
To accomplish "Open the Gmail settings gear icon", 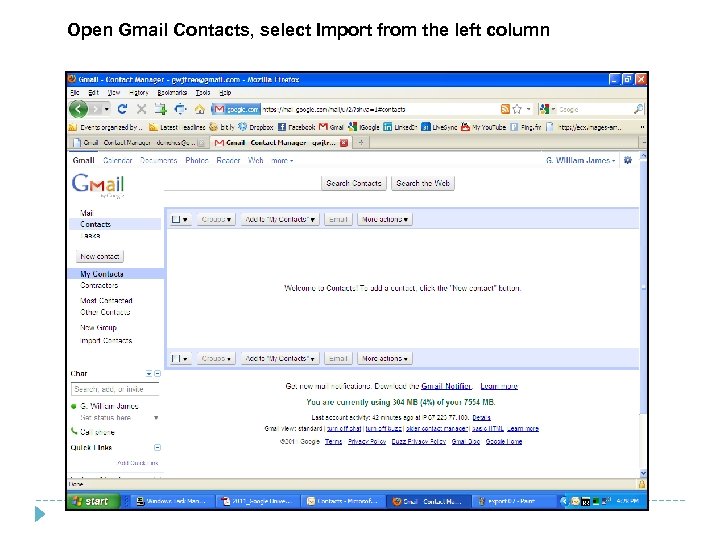I will coord(628,160).
